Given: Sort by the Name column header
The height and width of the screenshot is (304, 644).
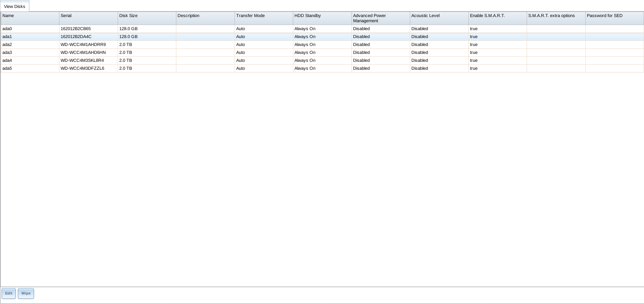Looking at the screenshot, I should point(30,18).
